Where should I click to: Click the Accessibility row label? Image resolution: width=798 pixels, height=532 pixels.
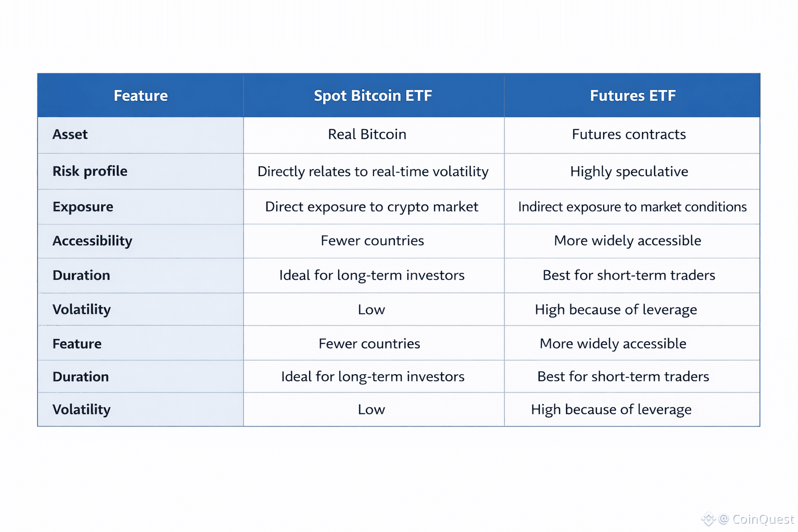pos(92,241)
